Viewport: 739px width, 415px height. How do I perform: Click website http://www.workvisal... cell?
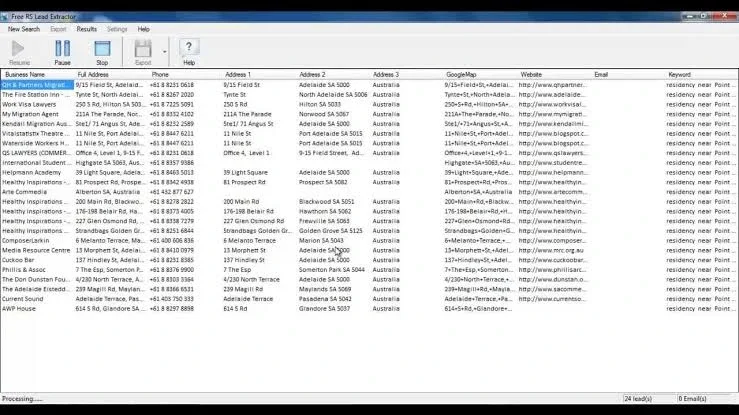coord(553,105)
